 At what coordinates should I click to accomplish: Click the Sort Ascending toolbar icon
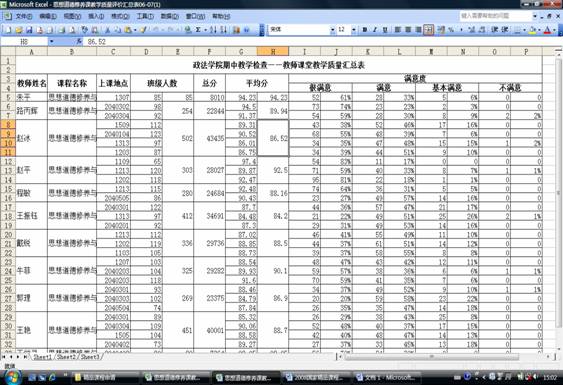click(x=213, y=30)
